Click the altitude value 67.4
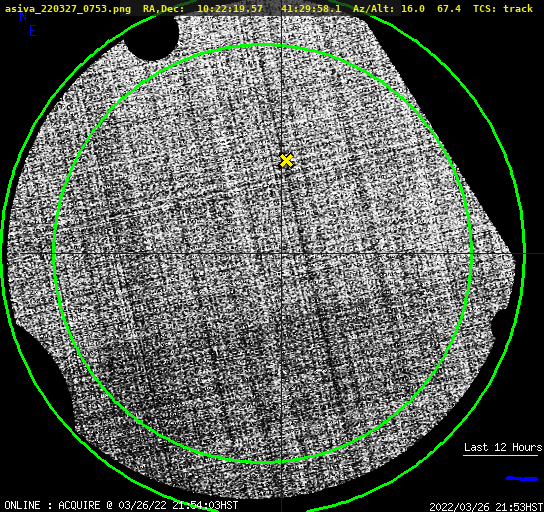Screen dimensions: 544x512 [x=449, y=9]
